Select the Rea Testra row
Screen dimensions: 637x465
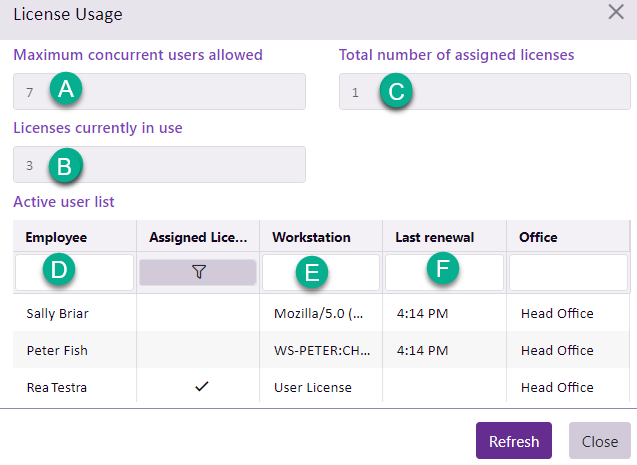tap(56, 387)
